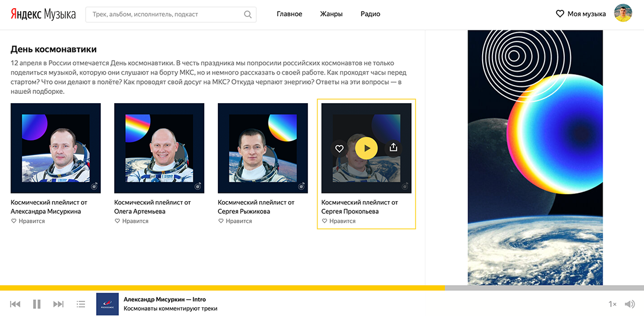644x316 pixels.
Task: Jump ahead on grey unplayed progress section
Action: pyautogui.click(x=544, y=288)
